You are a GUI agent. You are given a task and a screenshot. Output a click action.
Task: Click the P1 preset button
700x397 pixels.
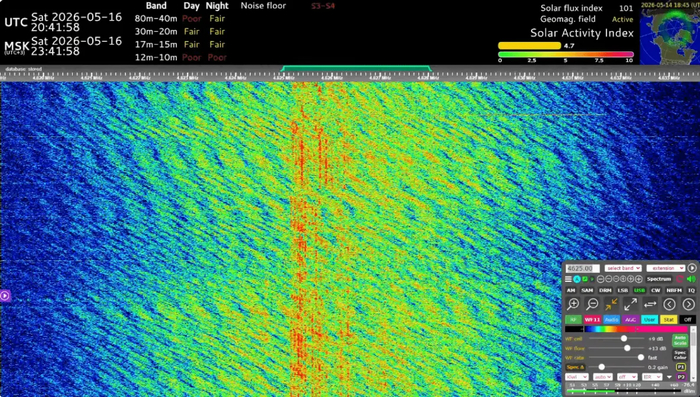click(681, 367)
